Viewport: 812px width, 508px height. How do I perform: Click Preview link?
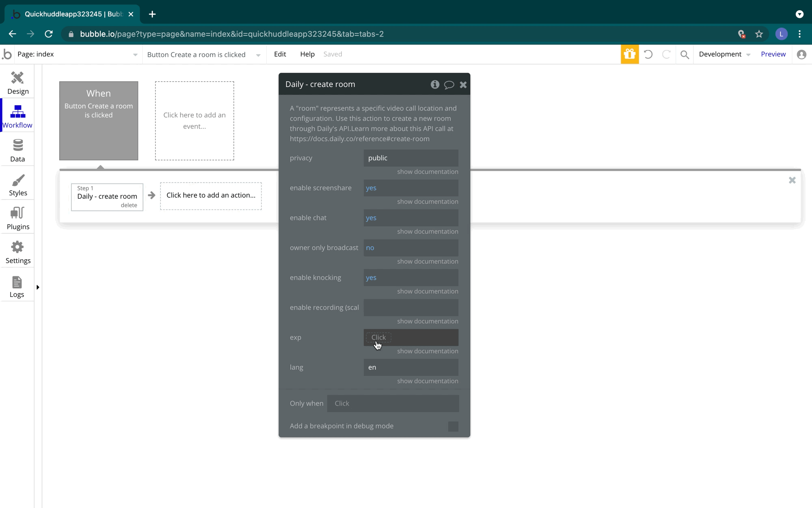[773, 54]
